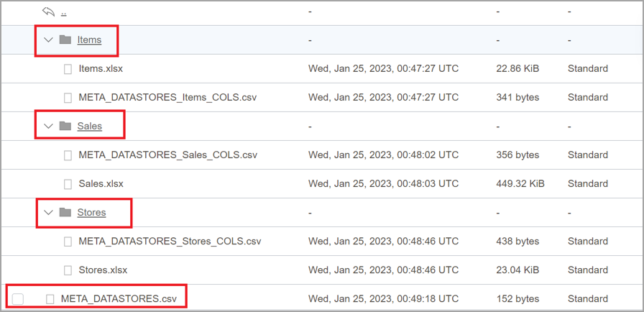Open the Stores folder link
The height and width of the screenshot is (312, 644).
(91, 212)
